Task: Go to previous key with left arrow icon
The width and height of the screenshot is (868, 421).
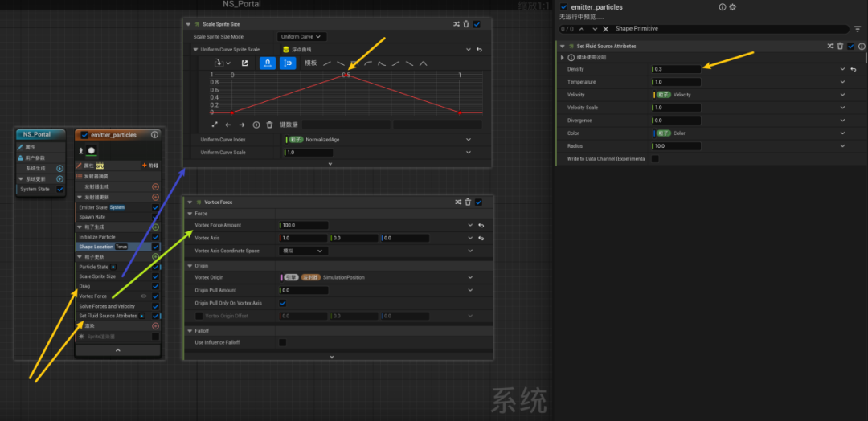Action: coord(228,125)
